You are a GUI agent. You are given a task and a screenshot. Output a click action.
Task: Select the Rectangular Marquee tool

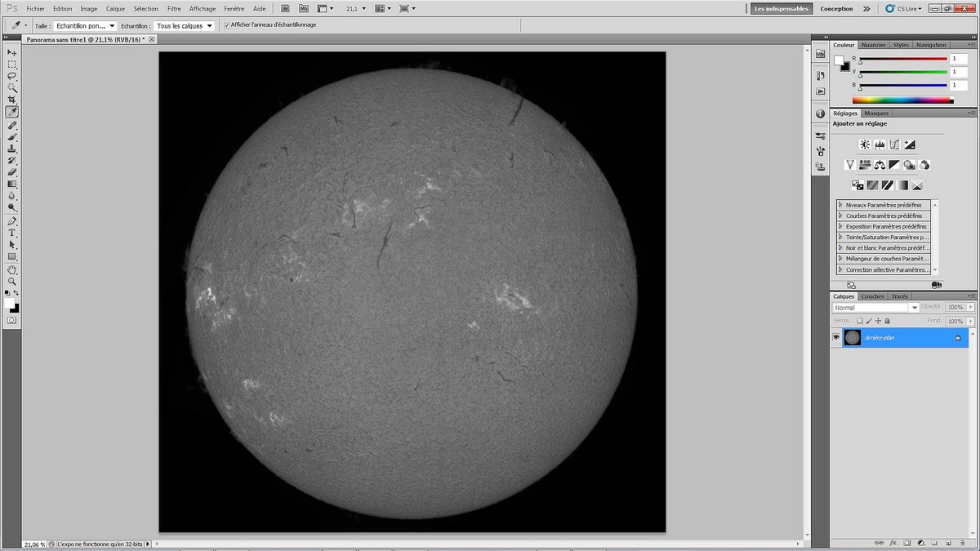(x=12, y=64)
